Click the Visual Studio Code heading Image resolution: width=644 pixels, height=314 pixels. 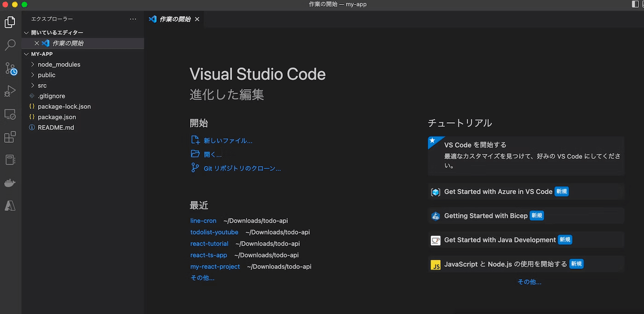(x=258, y=74)
